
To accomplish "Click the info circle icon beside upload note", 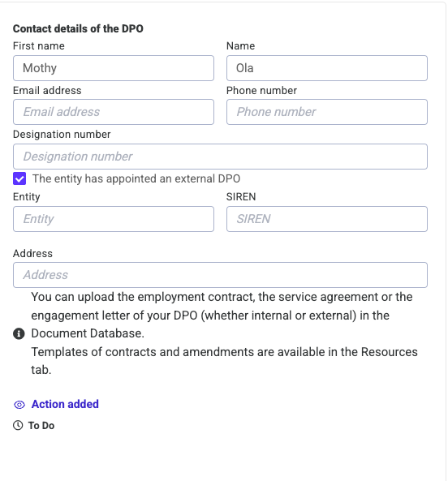I will click(x=19, y=333).
